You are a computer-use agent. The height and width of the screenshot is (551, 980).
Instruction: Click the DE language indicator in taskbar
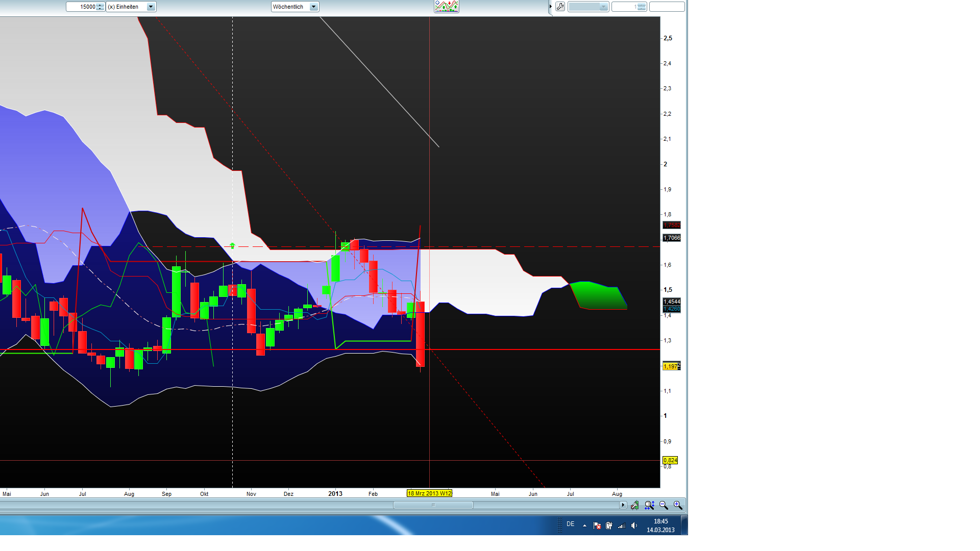pyautogui.click(x=570, y=524)
